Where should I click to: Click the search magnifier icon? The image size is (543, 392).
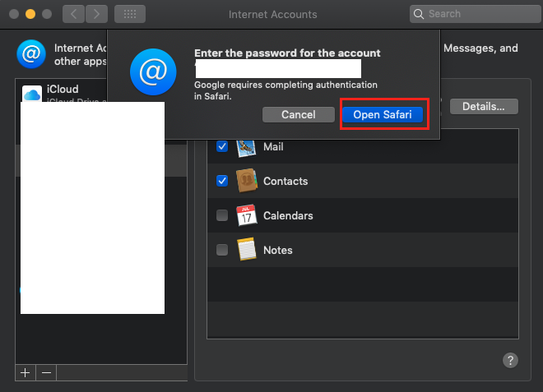[419, 14]
